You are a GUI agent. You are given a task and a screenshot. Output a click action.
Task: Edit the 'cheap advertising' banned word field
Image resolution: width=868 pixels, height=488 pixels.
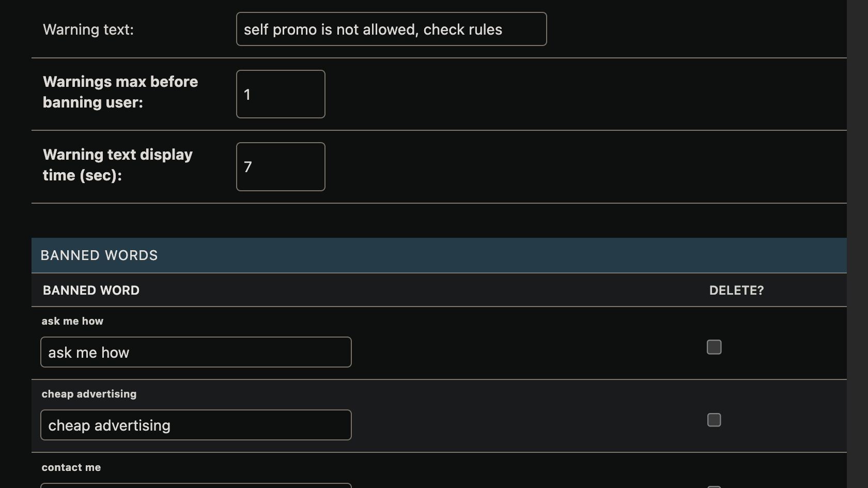[x=196, y=425]
